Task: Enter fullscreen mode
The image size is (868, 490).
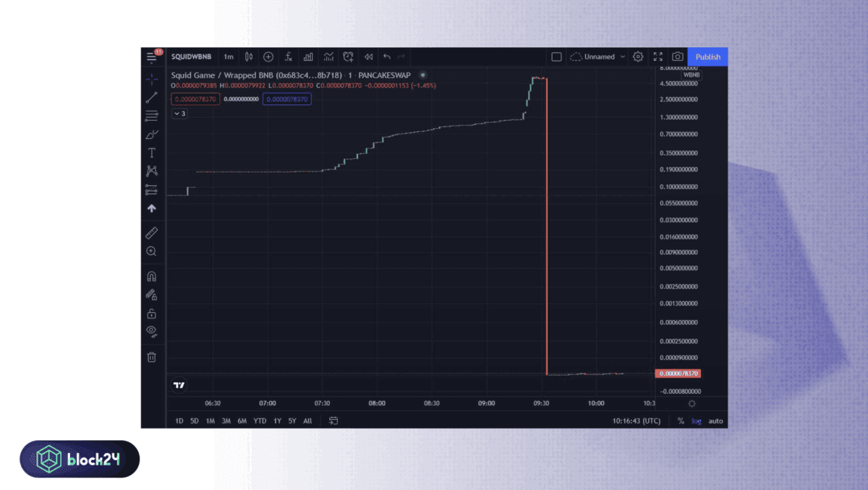Action: tap(658, 56)
